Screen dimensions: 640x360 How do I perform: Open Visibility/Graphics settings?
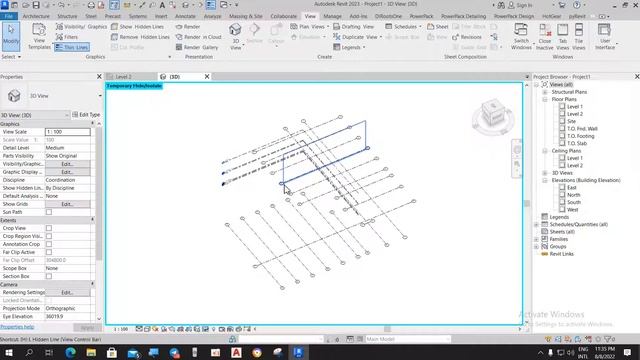click(x=81, y=27)
